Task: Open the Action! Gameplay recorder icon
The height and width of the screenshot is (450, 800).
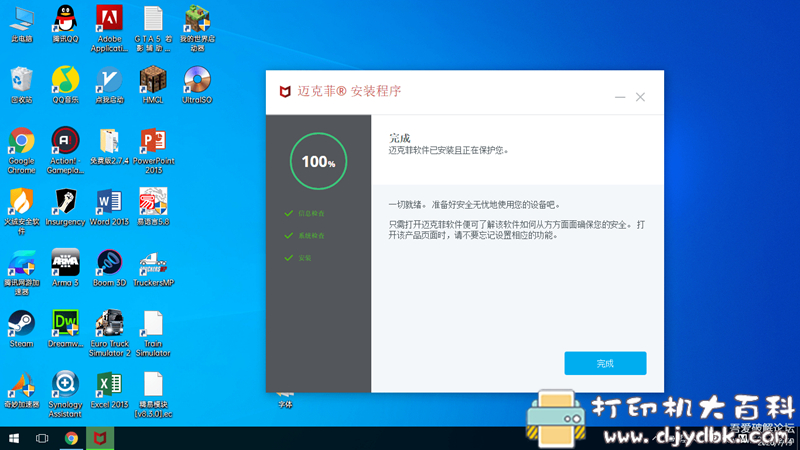Action: coord(65,151)
